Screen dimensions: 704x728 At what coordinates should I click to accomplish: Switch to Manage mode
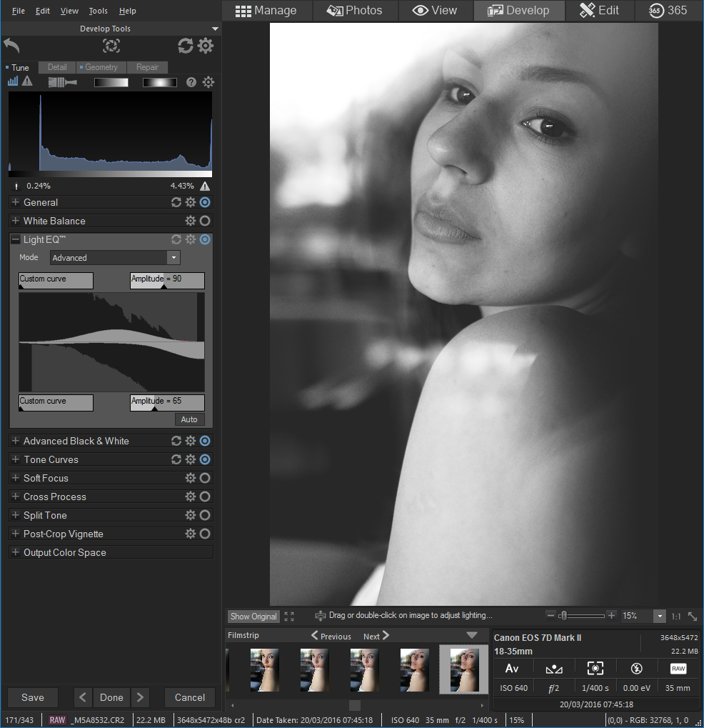[266, 10]
